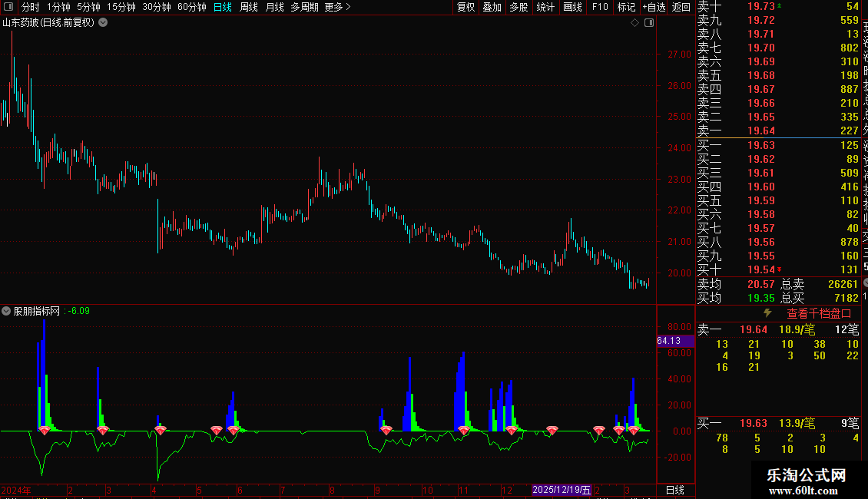Click the last red diamond signal marker
Viewport: 868px width, 499px height.
point(634,430)
